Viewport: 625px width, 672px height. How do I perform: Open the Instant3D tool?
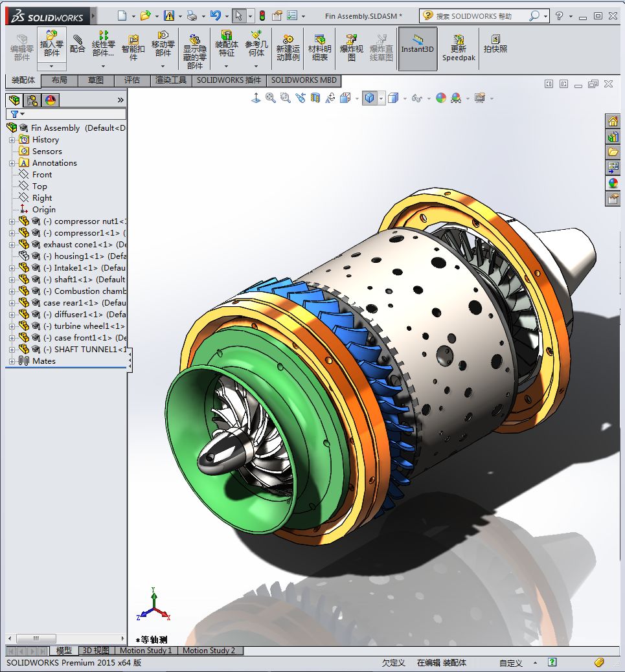coord(417,49)
